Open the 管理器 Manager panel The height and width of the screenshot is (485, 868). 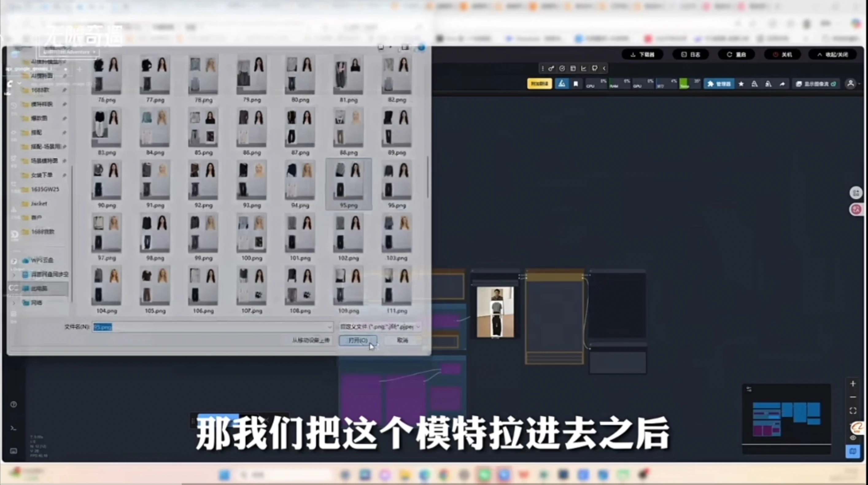click(x=720, y=84)
